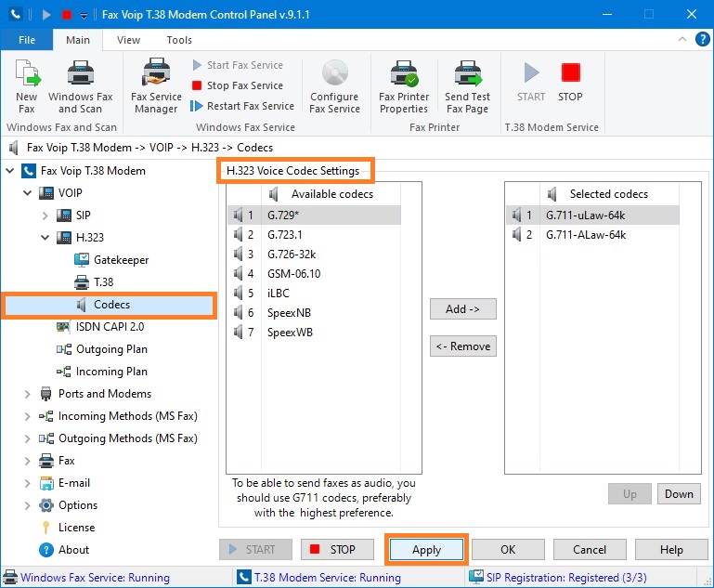Image resolution: width=714 pixels, height=588 pixels.
Task: Switch to the Main tab
Action: 78,40
